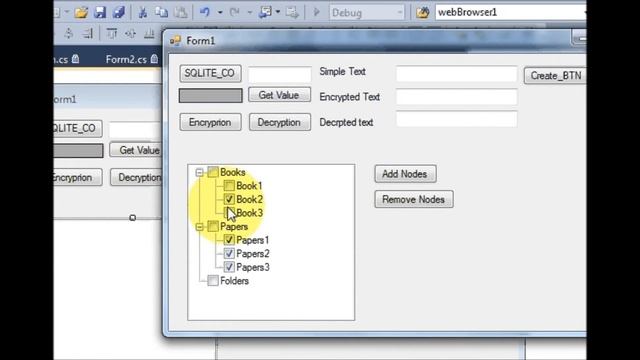The image size is (640, 360).
Task: Click the designer form resize handle
Action: point(132,218)
